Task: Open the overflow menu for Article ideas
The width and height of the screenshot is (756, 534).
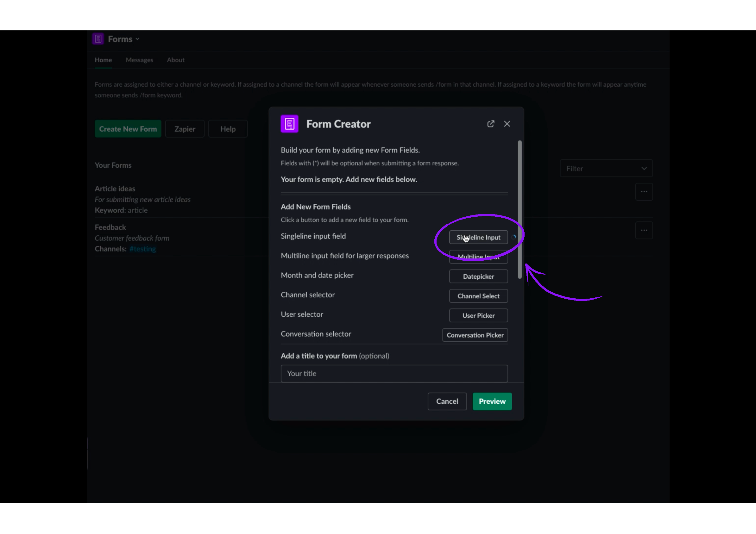Action: 644,191
